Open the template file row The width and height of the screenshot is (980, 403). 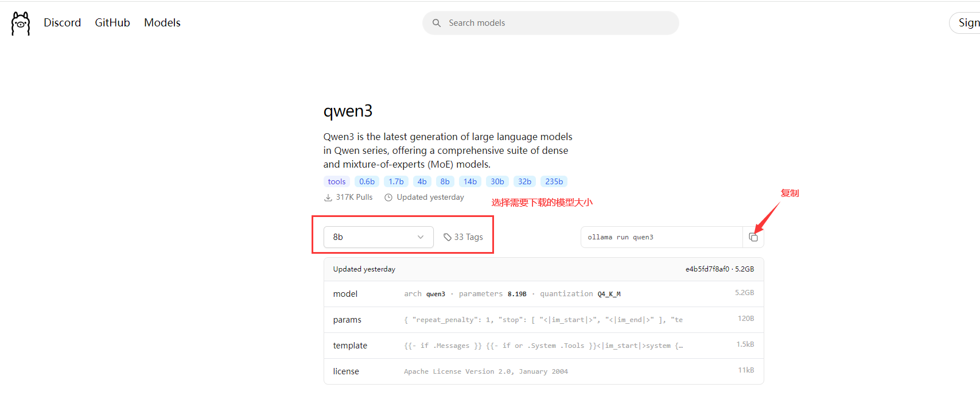(x=543, y=346)
